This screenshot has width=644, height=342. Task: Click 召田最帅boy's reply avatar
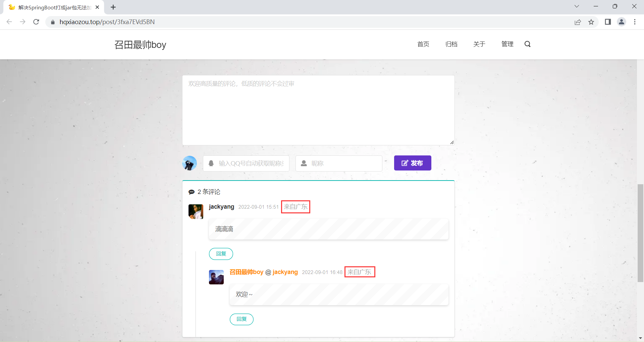pos(216,277)
